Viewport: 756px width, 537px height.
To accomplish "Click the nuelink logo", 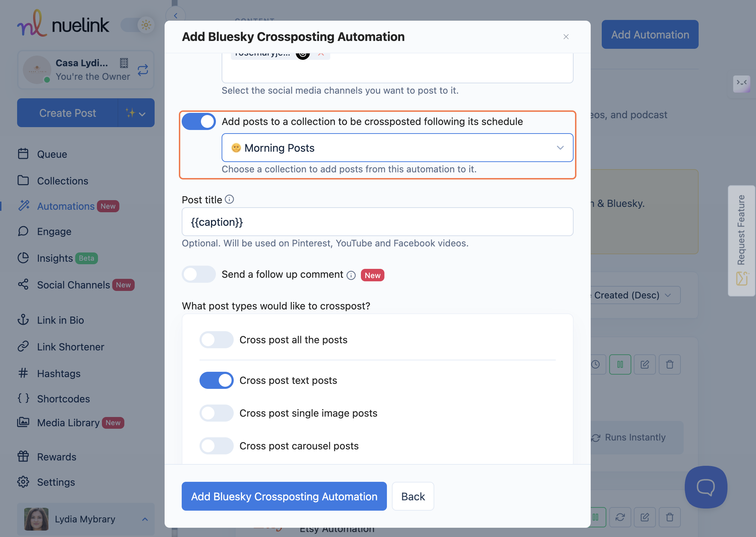I will 63,24.
